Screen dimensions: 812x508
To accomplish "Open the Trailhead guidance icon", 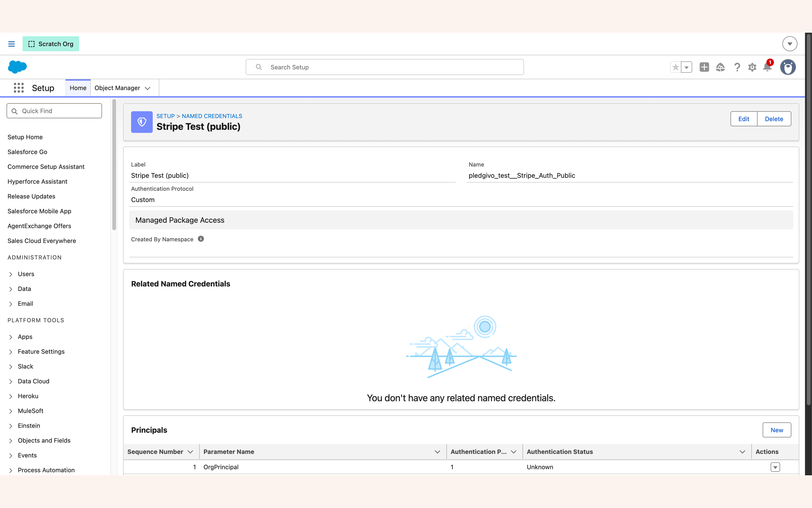I will pos(720,67).
